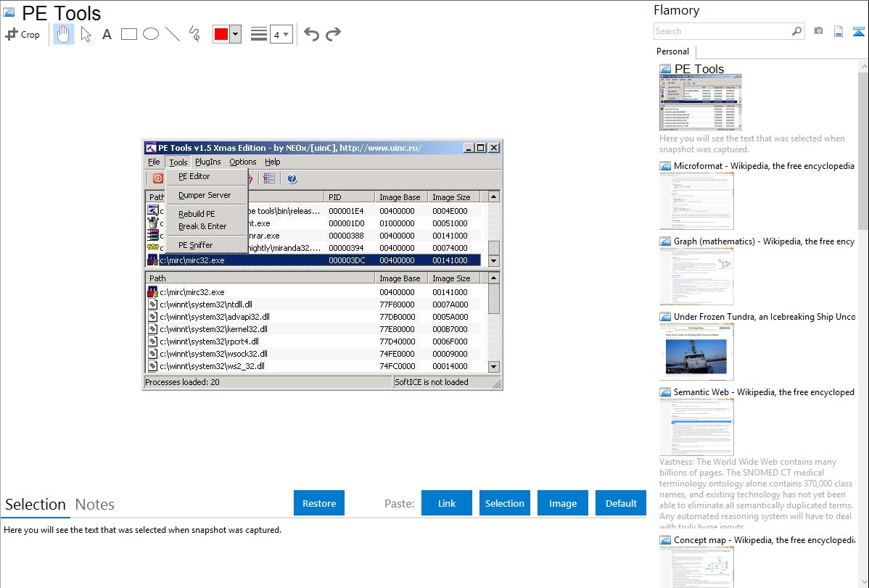The height and width of the screenshot is (588, 869).
Task: Click the camera capture icon
Action: tap(818, 31)
